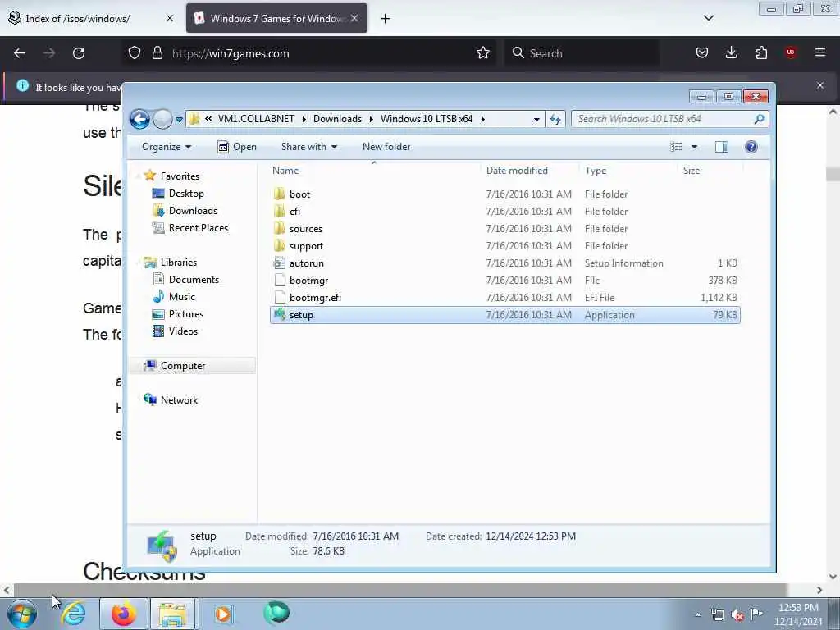Open Firefox application menu
The width and height of the screenshot is (840, 630).
click(x=820, y=52)
